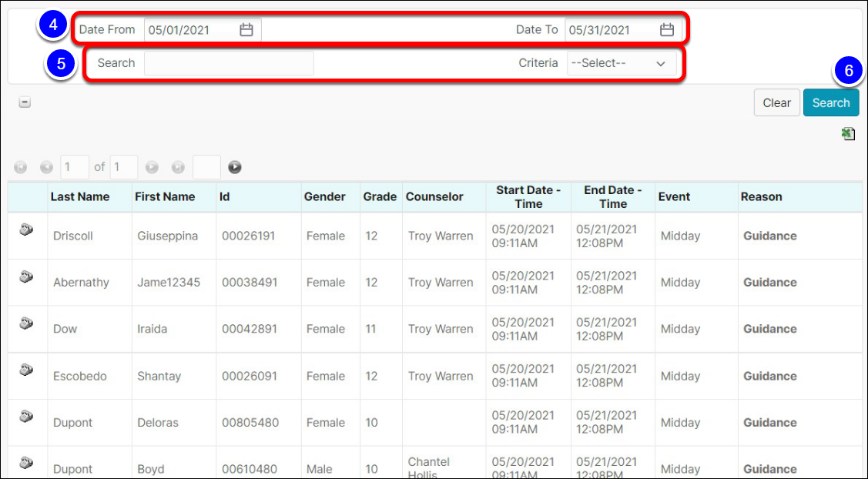Click total pages count box
Screen dimensions: 868x479
tap(123, 167)
